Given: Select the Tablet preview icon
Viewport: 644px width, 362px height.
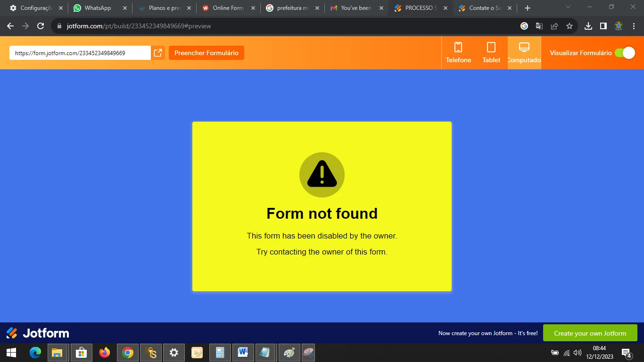Looking at the screenshot, I should pos(491,52).
